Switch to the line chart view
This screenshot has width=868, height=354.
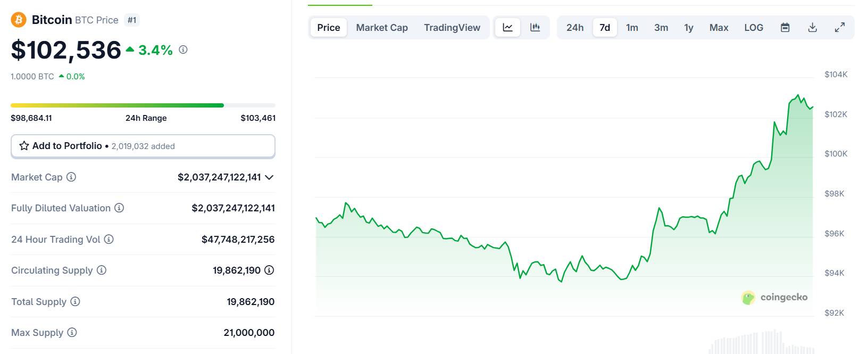point(507,28)
